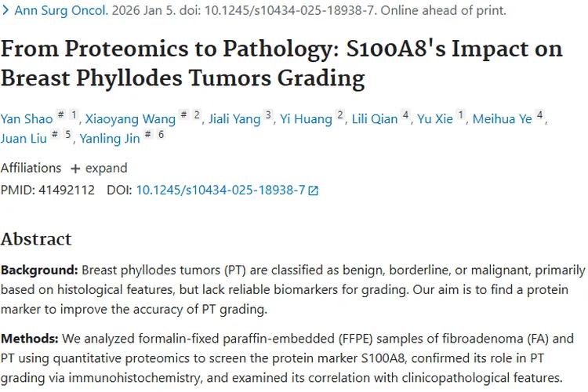The image size is (588, 392).
Task: Click affiliation superscript 6 after Yanling Jin
Action: (161, 135)
